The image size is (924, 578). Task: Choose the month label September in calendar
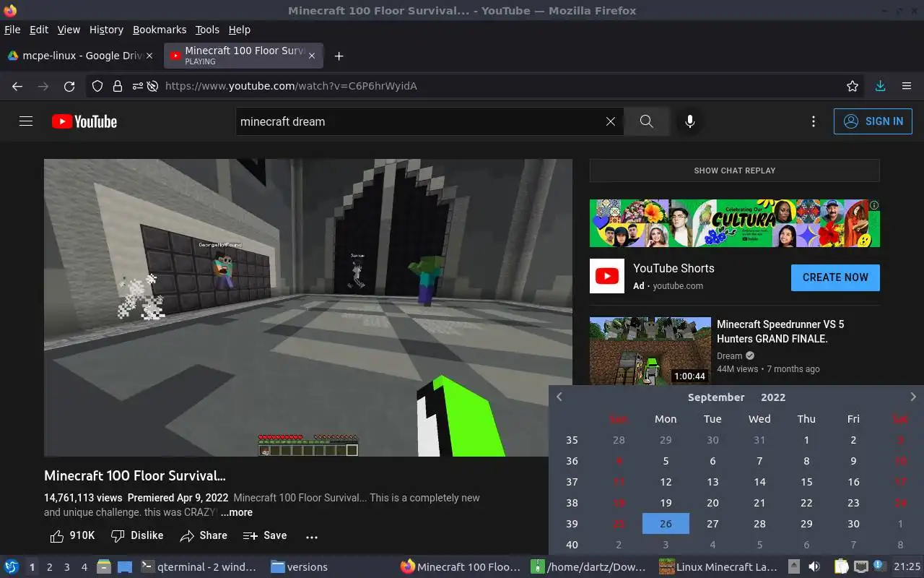pos(716,397)
